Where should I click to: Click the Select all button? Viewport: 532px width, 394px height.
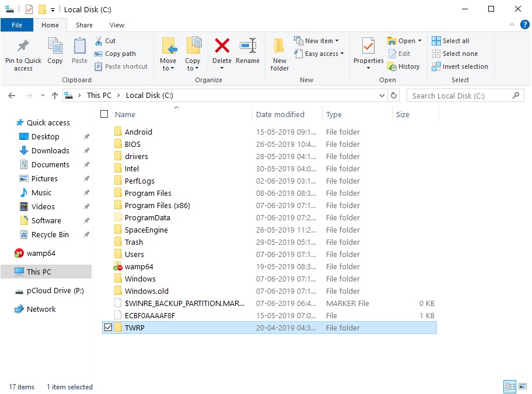point(450,41)
